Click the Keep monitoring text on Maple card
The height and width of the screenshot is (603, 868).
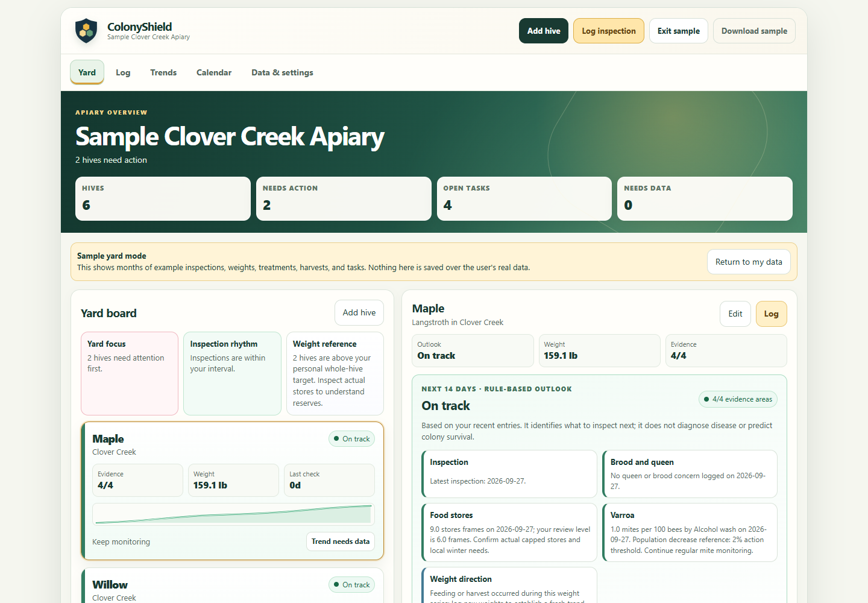[x=121, y=542]
